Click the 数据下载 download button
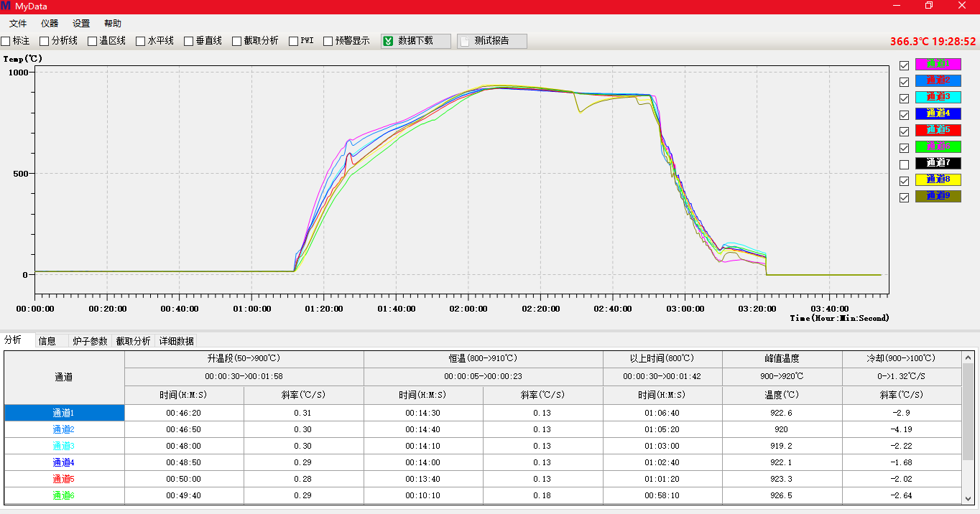This screenshot has height=514, width=980. coord(415,41)
